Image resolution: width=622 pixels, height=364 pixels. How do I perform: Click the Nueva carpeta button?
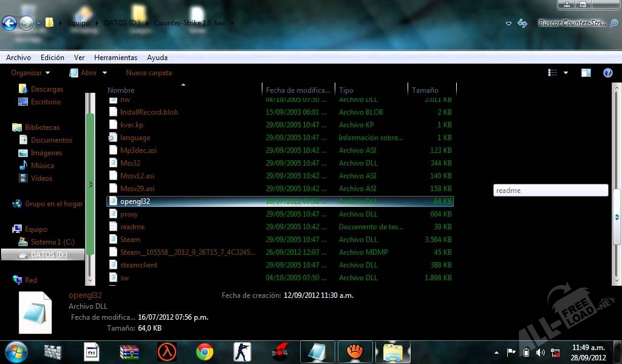[149, 73]
